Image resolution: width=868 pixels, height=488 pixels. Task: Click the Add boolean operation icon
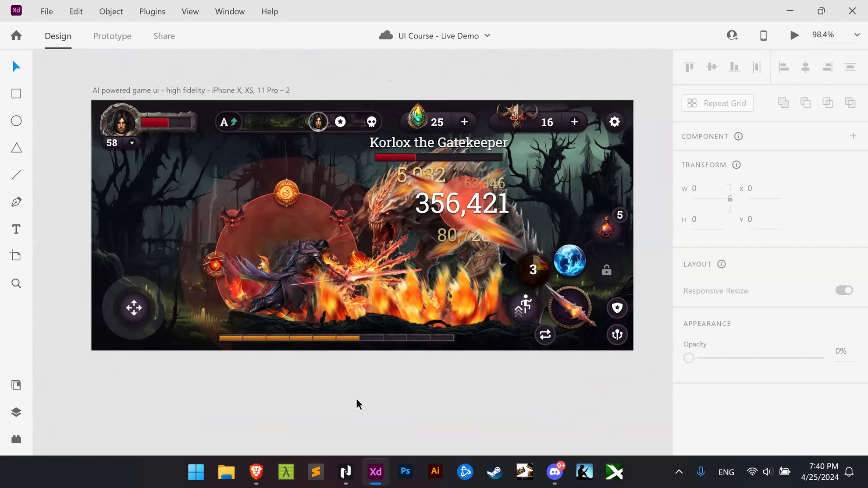pos(783,103)
